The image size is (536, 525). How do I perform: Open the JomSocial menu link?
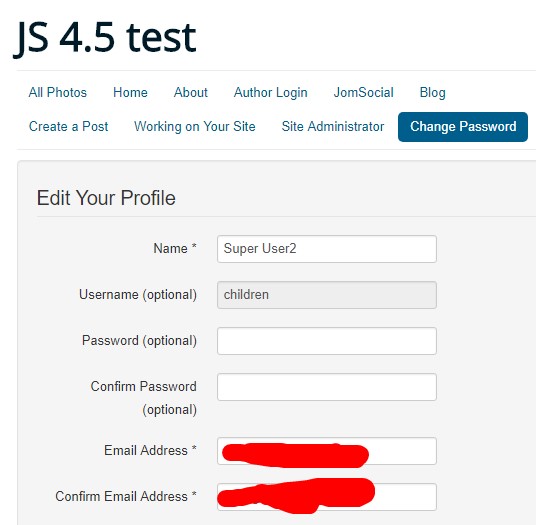[x=363, y=93]
